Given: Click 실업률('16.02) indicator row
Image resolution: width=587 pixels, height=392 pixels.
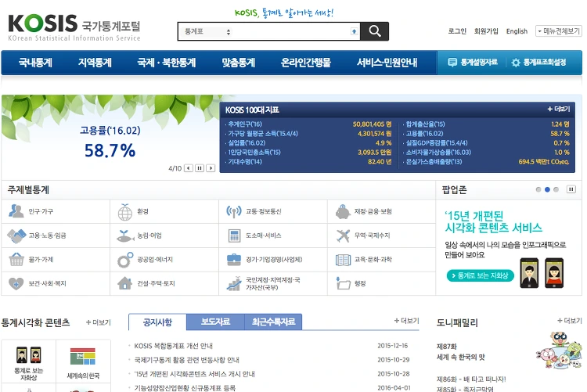Looking at the screenshot, I should pyautogui.click(x=308, y=143).
